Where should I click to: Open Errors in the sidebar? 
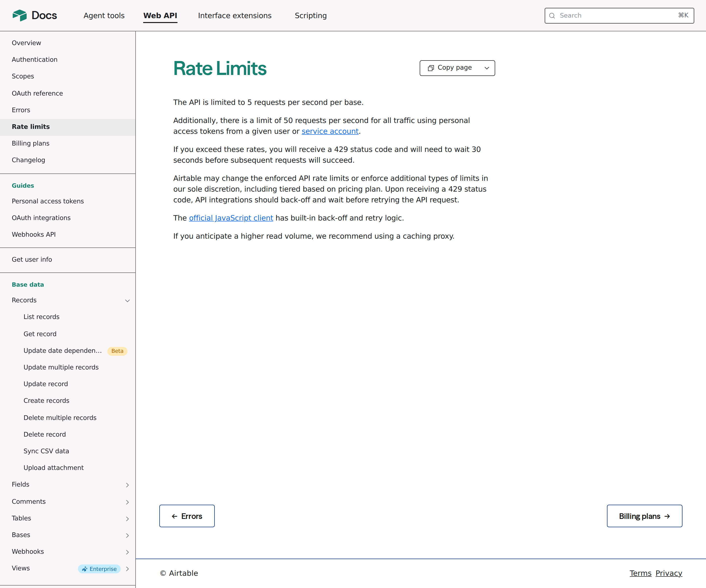click(68, 110)
